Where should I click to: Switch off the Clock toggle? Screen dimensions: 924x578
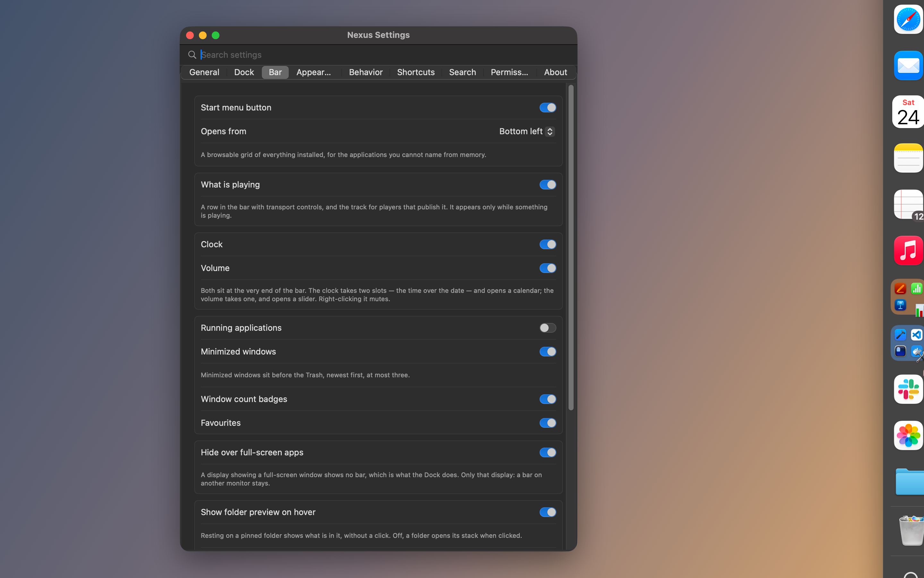(x=548, y=244)
